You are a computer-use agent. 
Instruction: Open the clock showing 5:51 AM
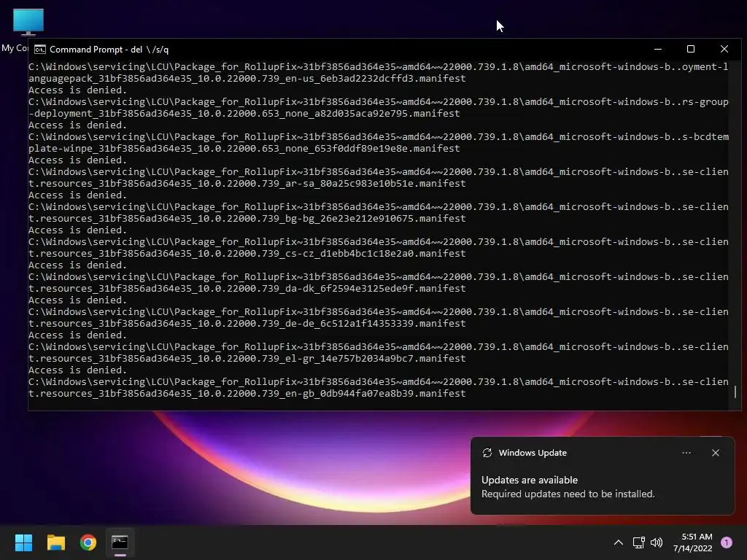tap(693, 542)
